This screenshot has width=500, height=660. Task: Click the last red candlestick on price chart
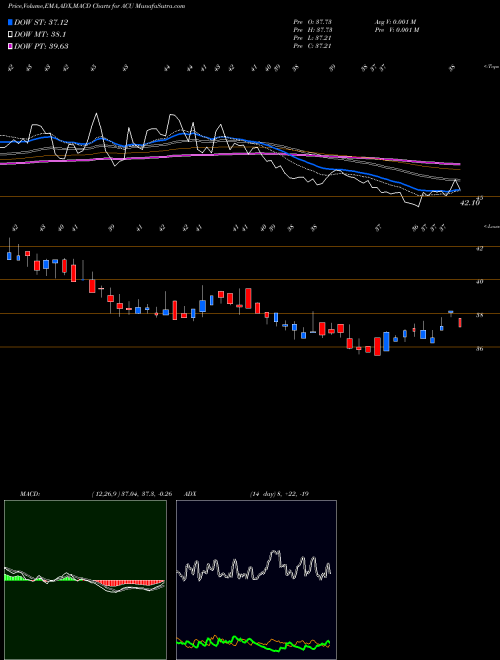(x=460, y=322)
